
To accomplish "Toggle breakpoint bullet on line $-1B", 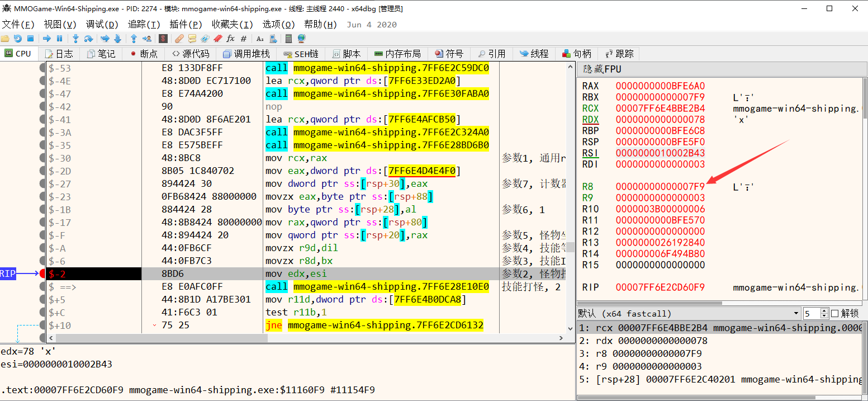I will (42, 210).
